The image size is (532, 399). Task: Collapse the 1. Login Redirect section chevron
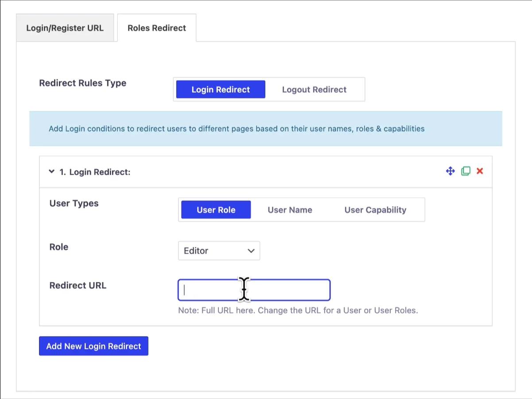(51, 172)
